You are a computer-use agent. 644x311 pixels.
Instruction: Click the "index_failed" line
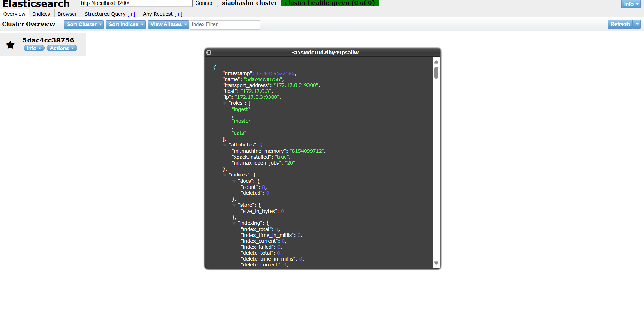click(261, 247)
